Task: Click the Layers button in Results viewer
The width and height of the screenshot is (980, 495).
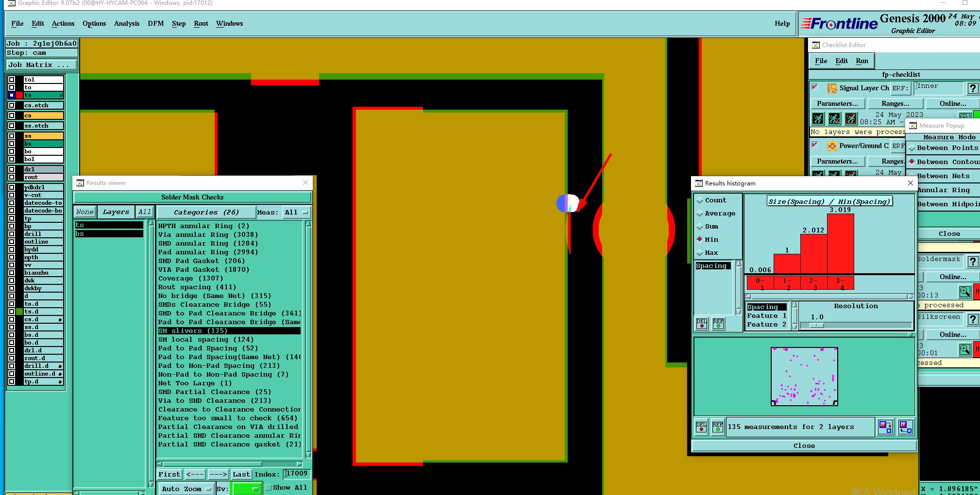Action: (116, 212)
